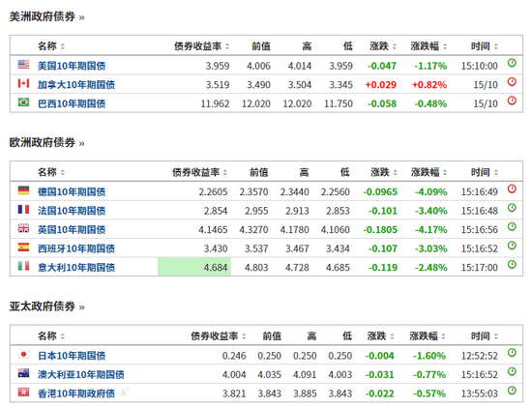Sort Asia-Pacific table by 债券收益率 column
532x408 pixels.
point(219,336)
